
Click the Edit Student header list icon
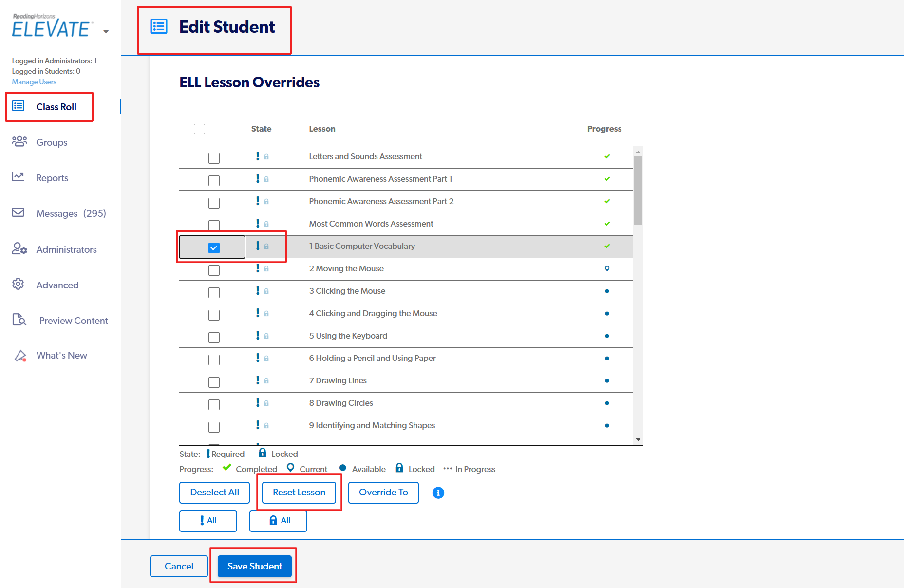click(159, 26)
